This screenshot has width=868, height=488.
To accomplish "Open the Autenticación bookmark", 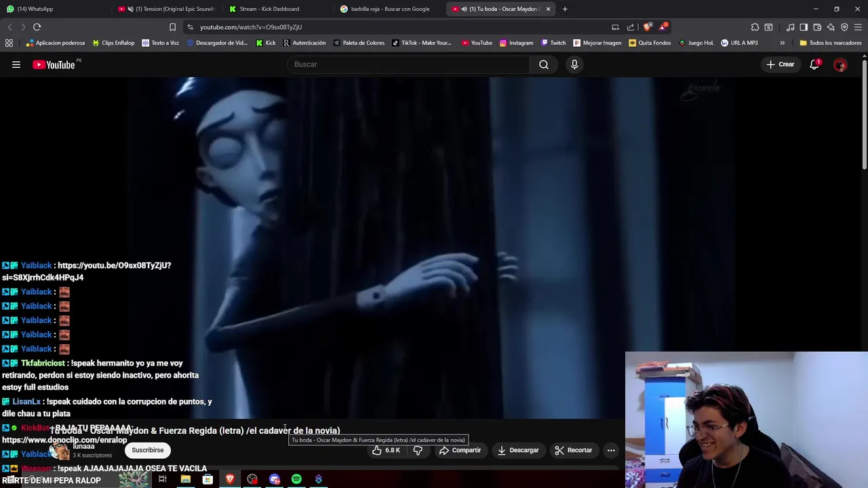I will coord(304,43).
